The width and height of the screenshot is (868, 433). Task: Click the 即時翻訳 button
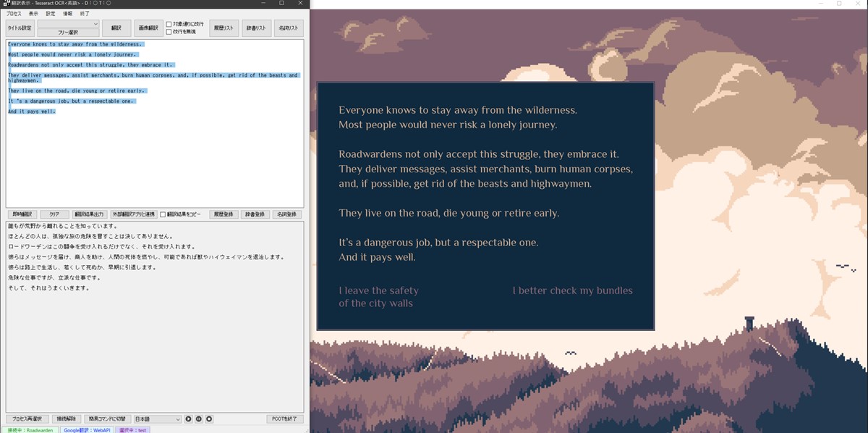pyautogui.click(x=22, y=214)
